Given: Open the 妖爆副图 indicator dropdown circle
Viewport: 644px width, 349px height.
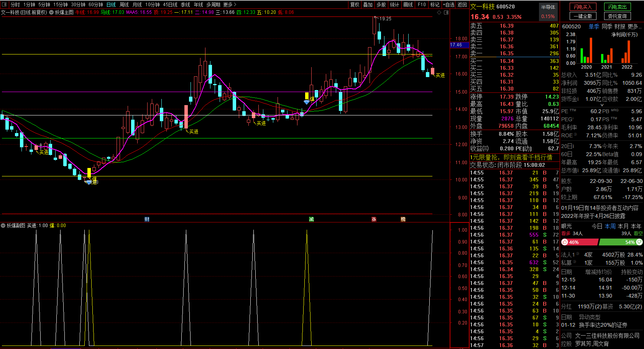Looking at the screenshot, I should 3,226.
